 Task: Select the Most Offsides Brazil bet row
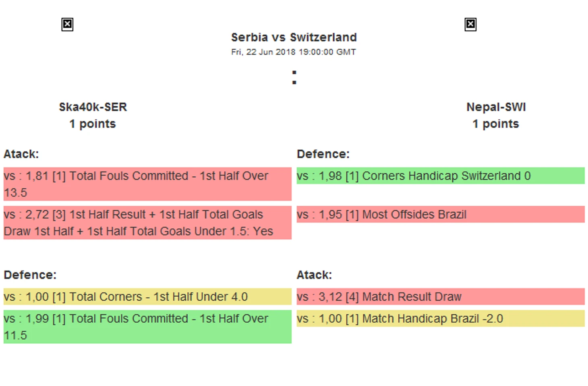(440, 215)
